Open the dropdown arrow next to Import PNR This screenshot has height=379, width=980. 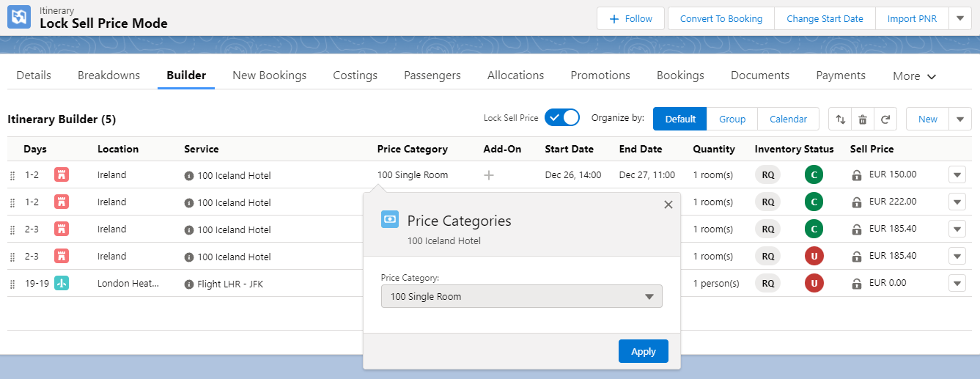pyautogui.click(x=960, y=18)
